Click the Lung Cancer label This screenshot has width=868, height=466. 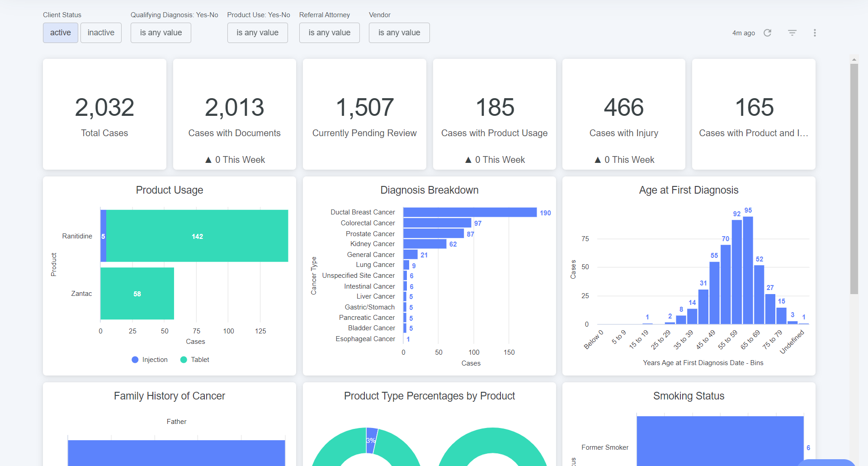coord(375,265)
